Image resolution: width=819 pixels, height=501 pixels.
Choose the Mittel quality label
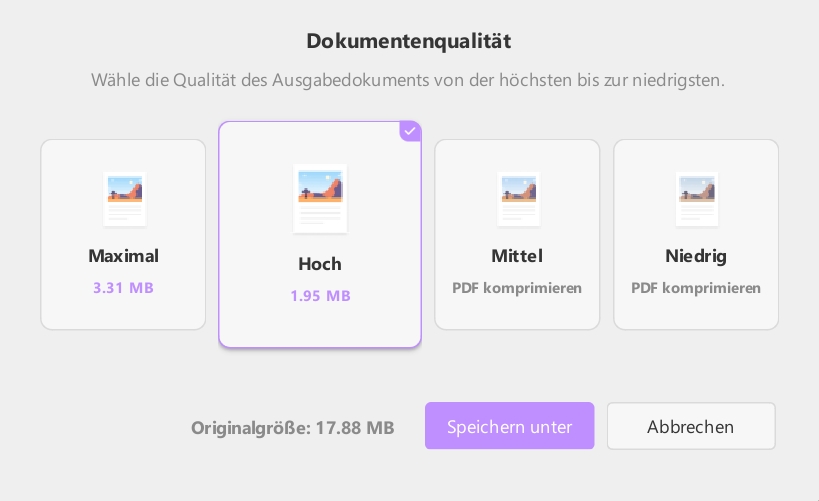click(517, 256)
